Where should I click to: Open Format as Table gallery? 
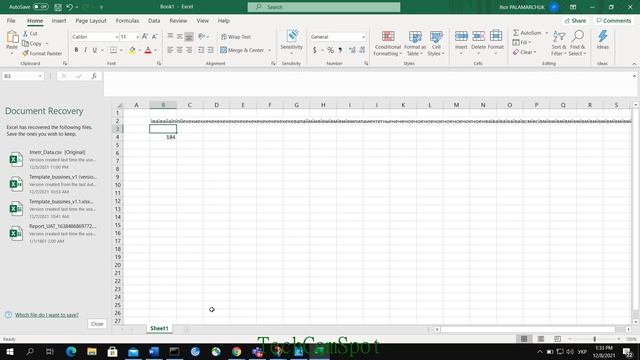[415, 43]
